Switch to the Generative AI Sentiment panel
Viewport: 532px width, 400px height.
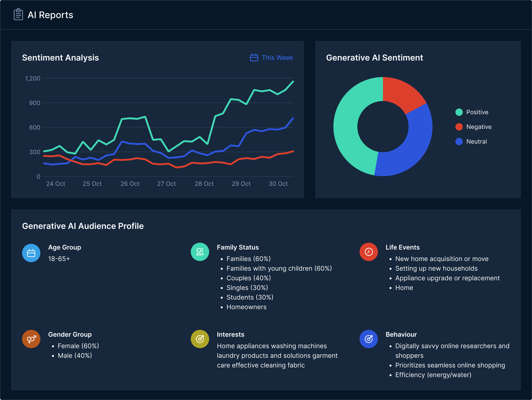pos(375,58)
